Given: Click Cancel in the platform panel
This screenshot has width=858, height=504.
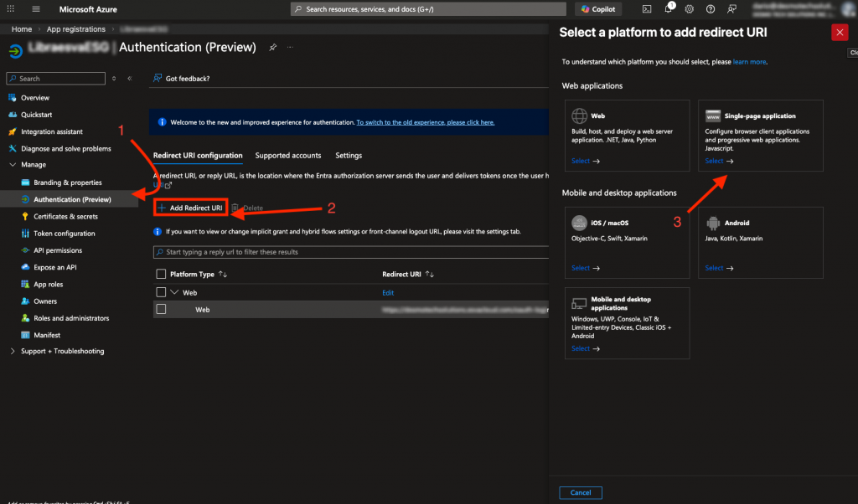Looking at the screenshot, I should 581,492.
